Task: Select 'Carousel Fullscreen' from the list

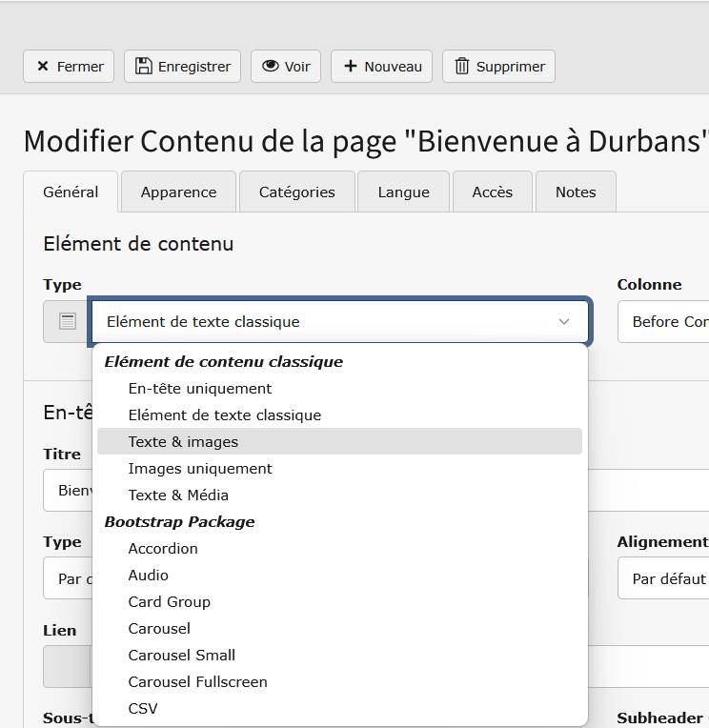Action: [197, 681]
